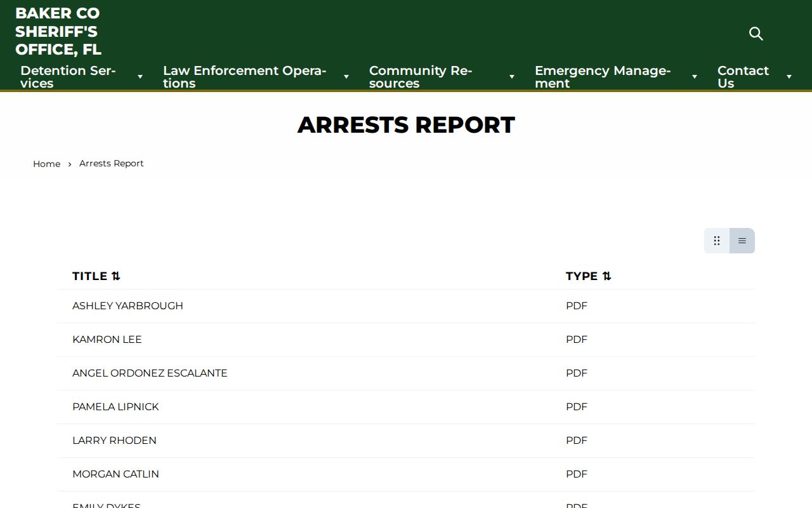Click PDF type in Morgan Catlin row

click(577, 474)
